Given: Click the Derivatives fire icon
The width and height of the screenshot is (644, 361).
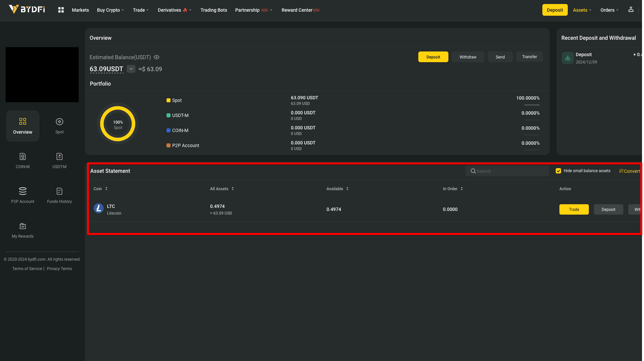Looking at the screenshot, I should pyautogui.click(x=185, y=10).
